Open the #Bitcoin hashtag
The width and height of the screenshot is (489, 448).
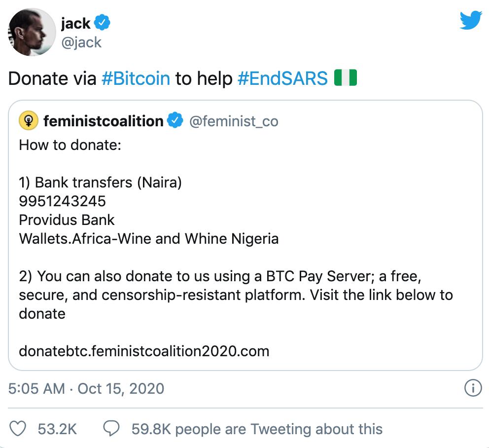coord(136,78)
